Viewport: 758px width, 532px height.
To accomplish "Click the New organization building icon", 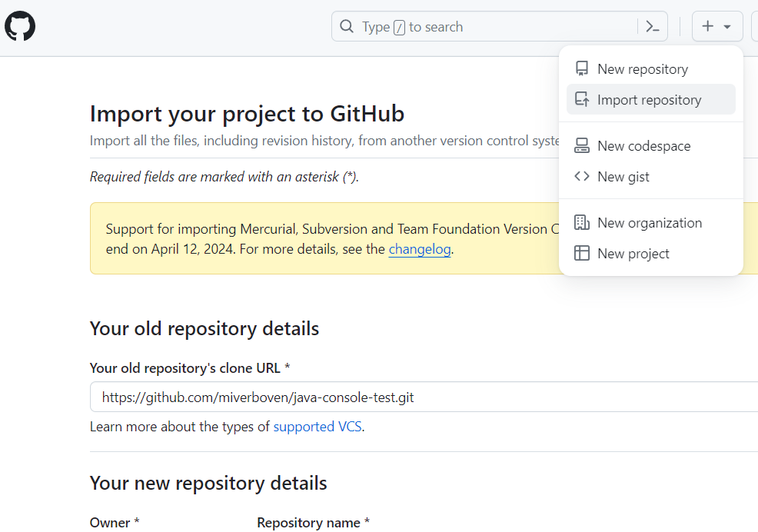I will 582,222.
